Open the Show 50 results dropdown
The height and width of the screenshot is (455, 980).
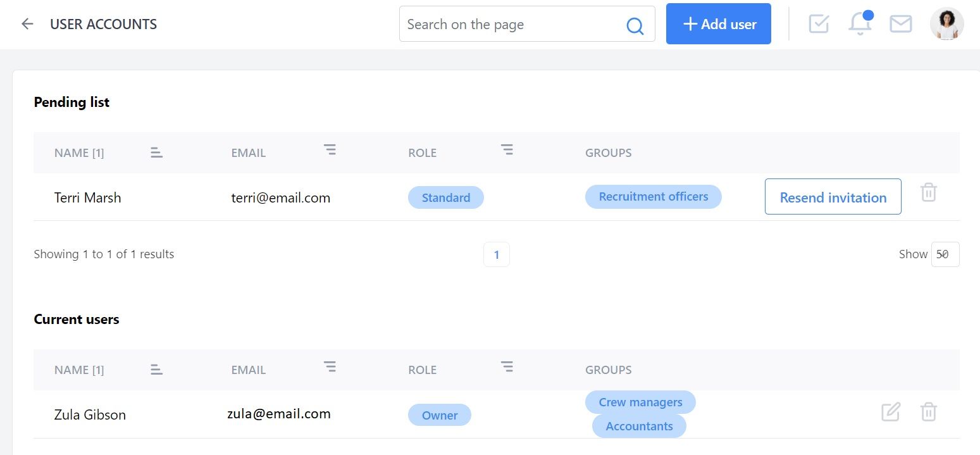[945, 254]
